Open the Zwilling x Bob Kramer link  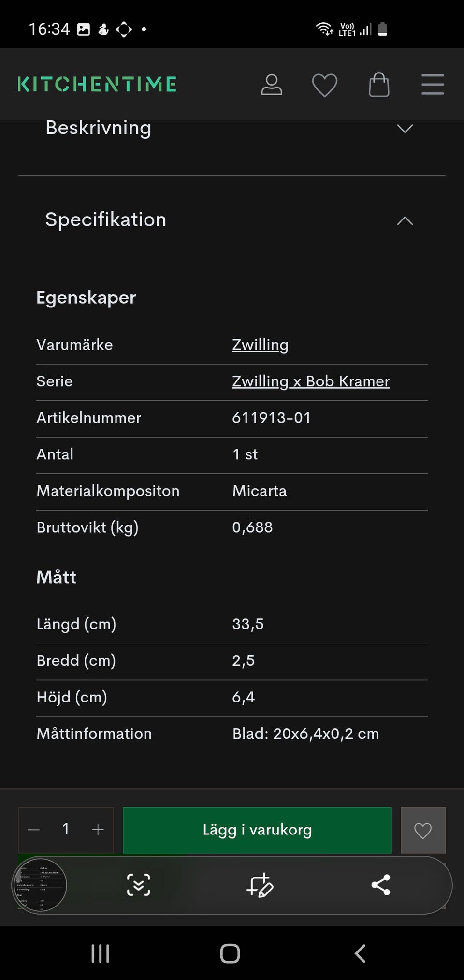click(310, 381)
